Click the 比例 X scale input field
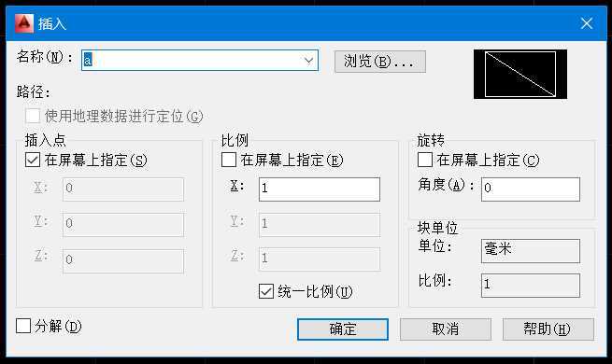Screen dimensions: 612x364 click(x=320, y=189)
